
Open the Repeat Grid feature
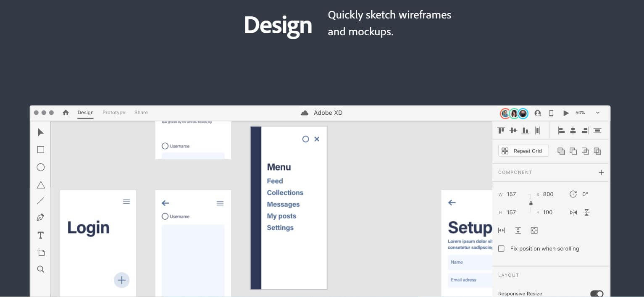coord(523,151)
